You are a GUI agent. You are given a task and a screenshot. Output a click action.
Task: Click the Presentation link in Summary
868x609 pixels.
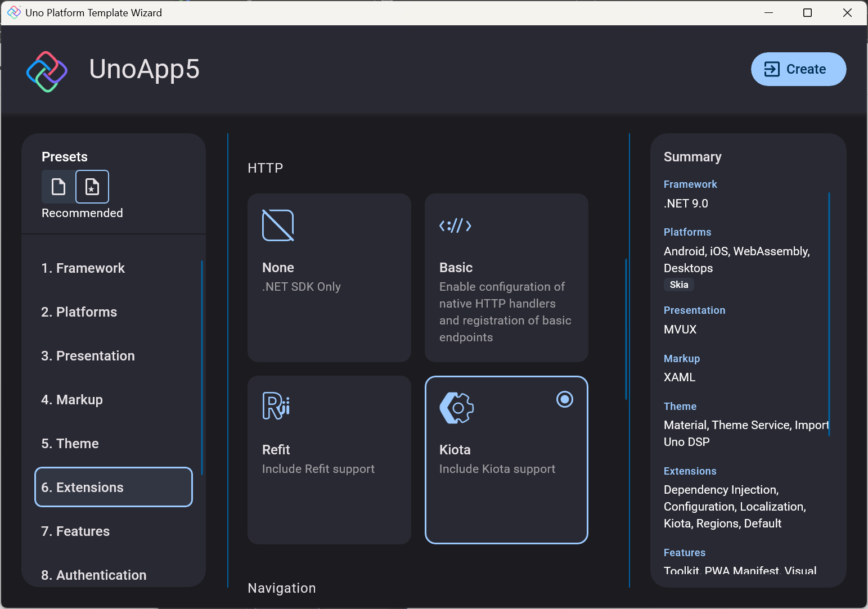tap(694, 310)
